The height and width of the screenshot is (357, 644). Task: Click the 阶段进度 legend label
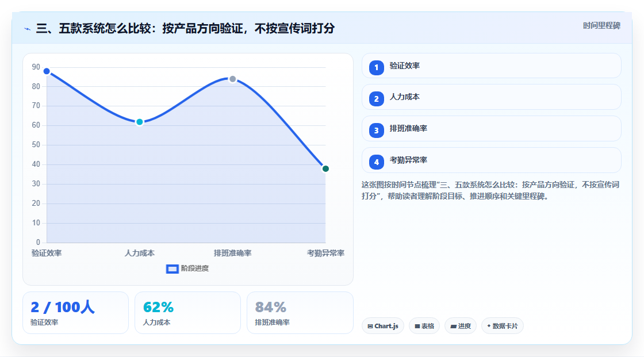(195, 268)
